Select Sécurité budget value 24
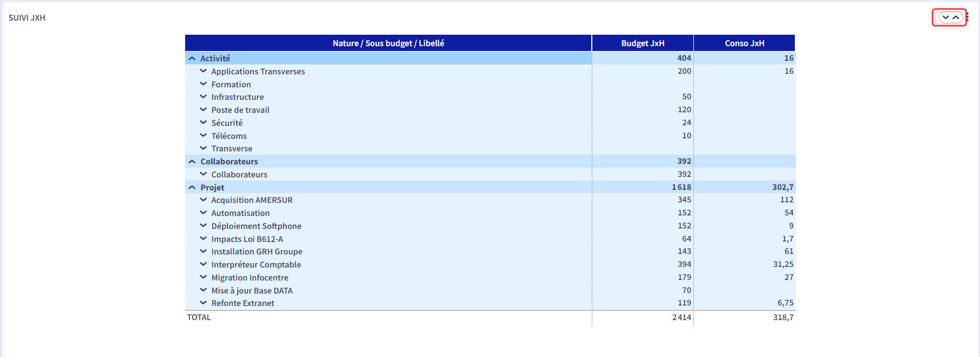Image resolution: width=980 pixels, height=357 pixels. [687, 123]
